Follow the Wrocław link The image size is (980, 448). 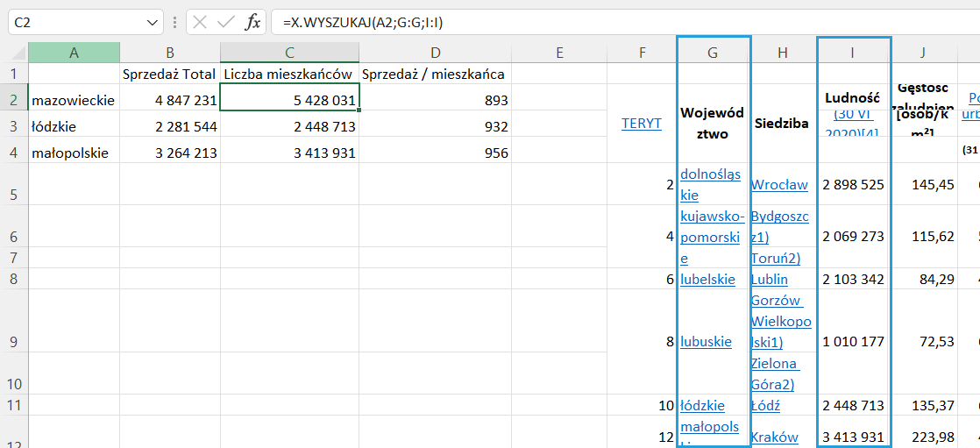point(778,185)
